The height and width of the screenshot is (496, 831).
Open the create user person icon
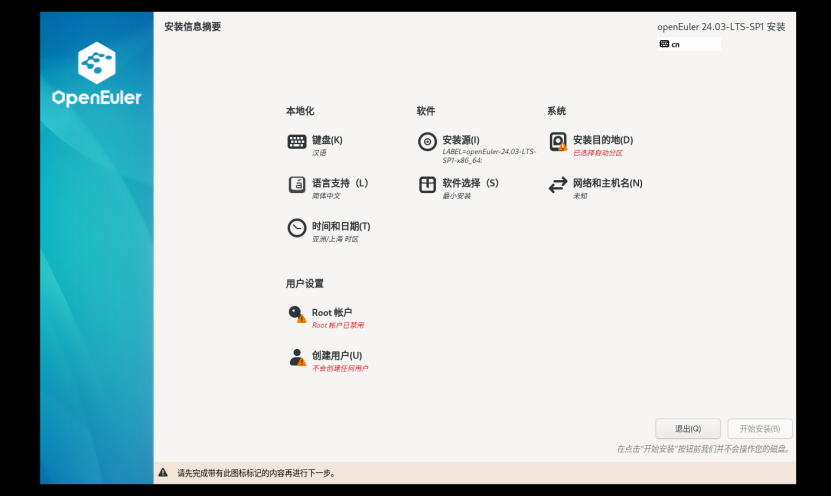coord(297,357)
